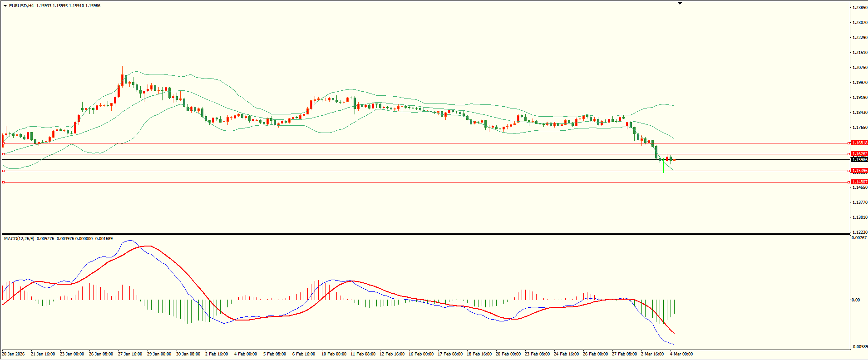Open the dropdown arrow beside EURUSD,H4
The height and width of the screenshot is (360, 868).
pyautogui.click(x=5, y=6)
